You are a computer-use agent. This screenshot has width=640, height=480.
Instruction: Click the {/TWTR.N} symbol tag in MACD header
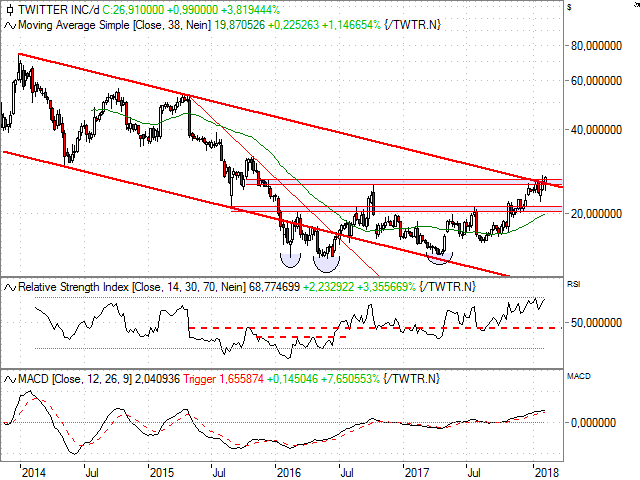pyautogui.click(x=411, y=379)
